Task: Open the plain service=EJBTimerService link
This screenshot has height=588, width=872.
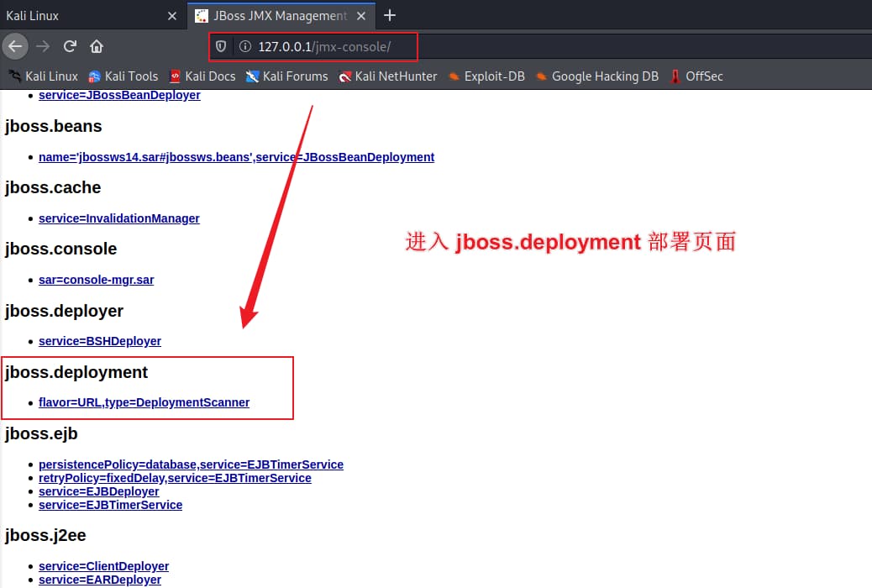Action: click(x=110, y=505)
